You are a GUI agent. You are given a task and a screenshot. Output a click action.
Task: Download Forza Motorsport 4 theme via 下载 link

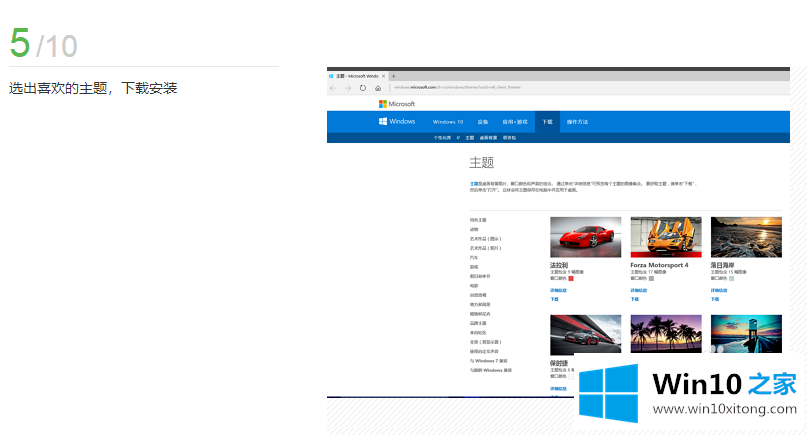(635, 299)
